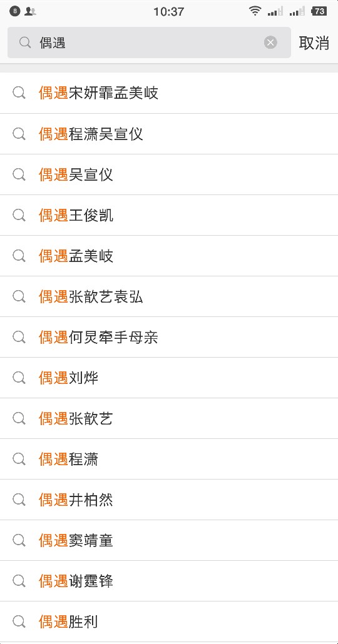Tap the Wi-Fi status bar icon
The width and height of the screenshot is (338, 644).
[255, 11]
